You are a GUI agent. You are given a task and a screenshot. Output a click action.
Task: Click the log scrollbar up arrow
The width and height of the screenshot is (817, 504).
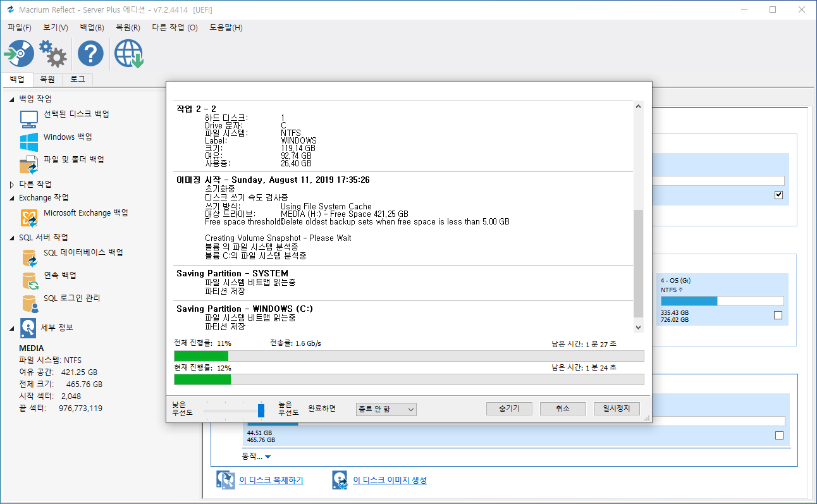(638, 108)
